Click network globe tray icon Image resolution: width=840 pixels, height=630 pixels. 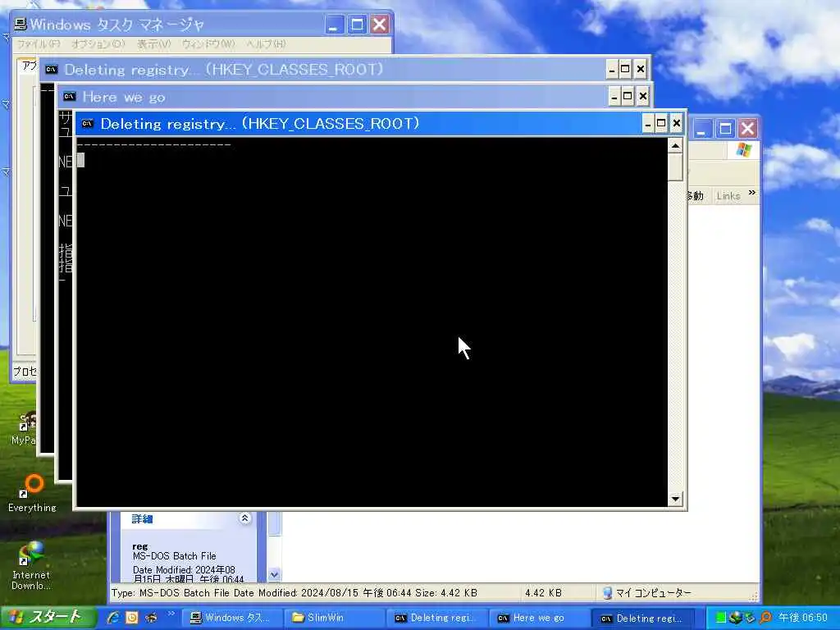pyautogui.click(x=736, y=618)
